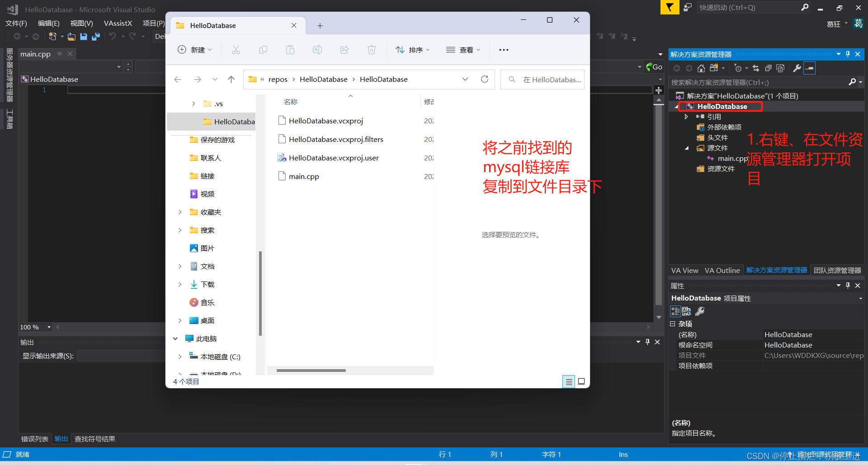Click the pending changes filter clock icon
The image size is (868, 465).
[738, 68]
